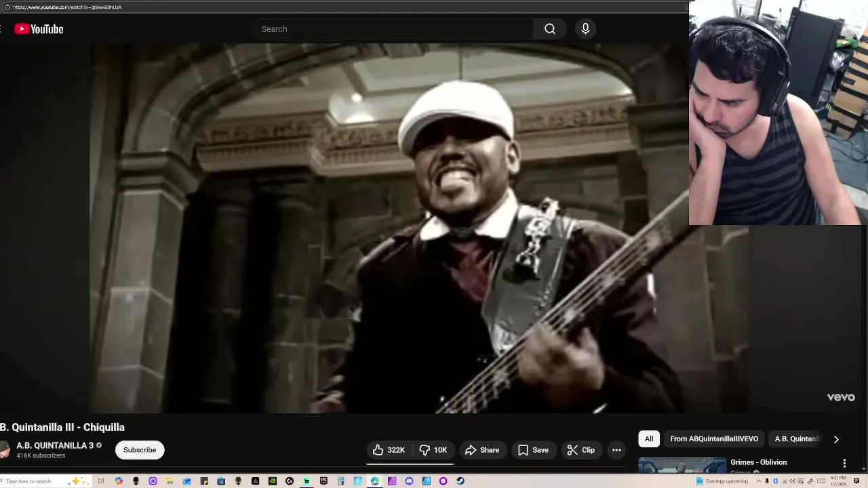Click the microphone tray icon
Viewport: 868px width, 488px height.
(767, 481)
